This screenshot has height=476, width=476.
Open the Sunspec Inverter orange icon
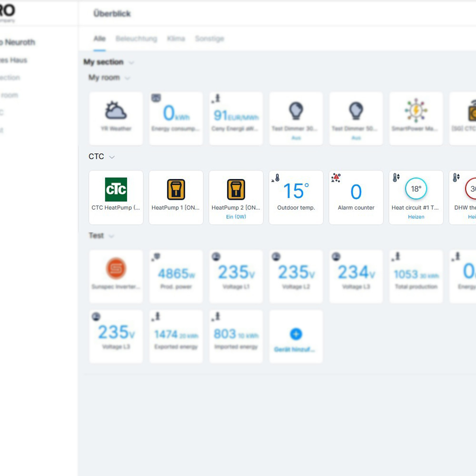click(116, 268)
